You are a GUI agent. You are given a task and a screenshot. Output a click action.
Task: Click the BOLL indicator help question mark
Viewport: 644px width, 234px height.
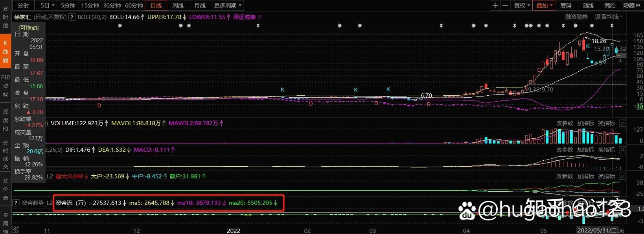[x=72, y=17]
